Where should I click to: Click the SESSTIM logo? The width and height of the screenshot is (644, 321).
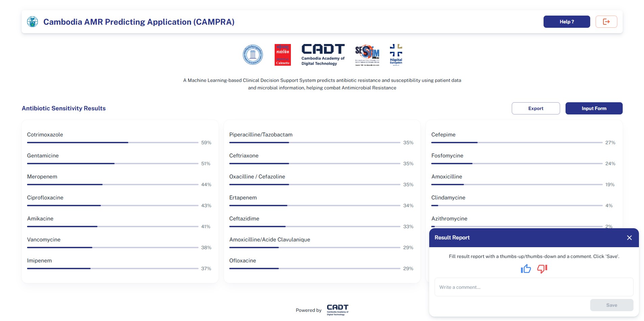[x=367, y=55]
